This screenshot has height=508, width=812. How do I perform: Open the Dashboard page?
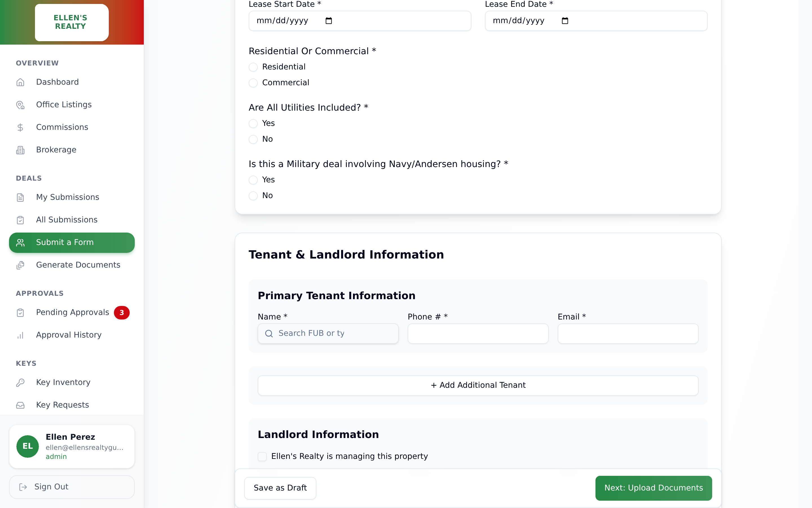click(72, 82)
